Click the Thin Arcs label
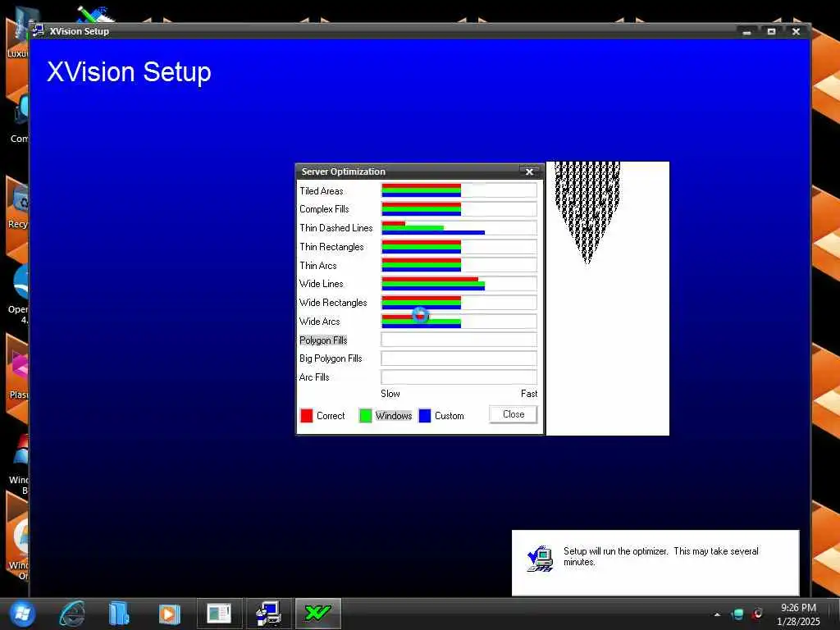 point(318,265)
